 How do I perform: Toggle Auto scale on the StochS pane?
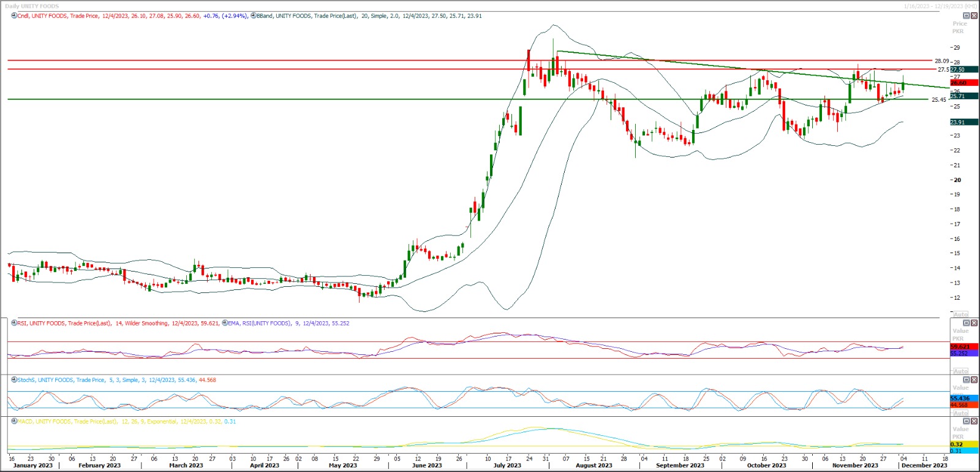pos(960,413)
